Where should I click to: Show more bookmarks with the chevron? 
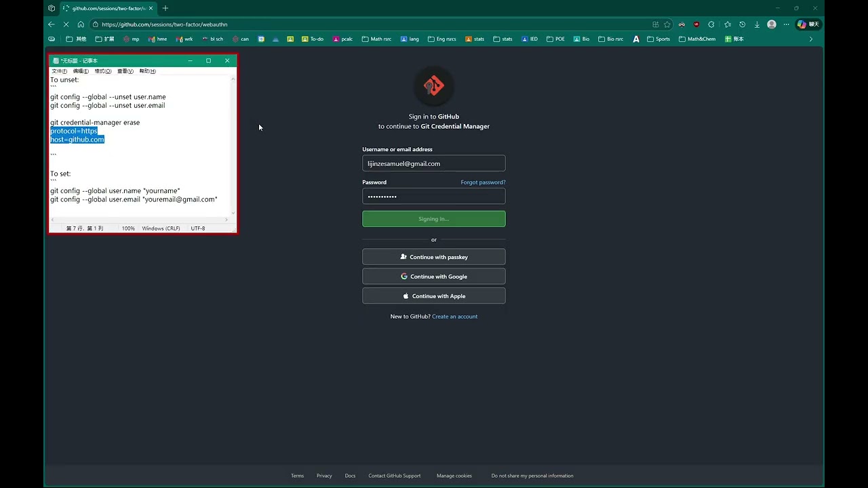click(811, 39)
